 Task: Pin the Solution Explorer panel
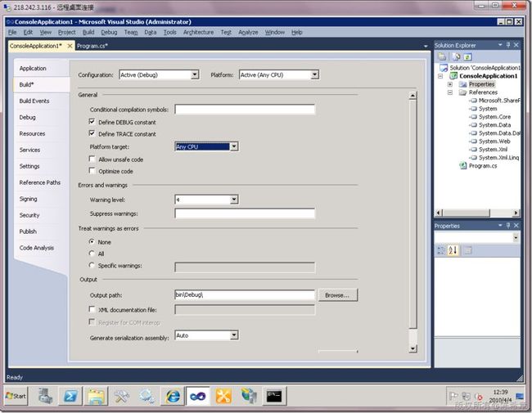(x=508, y=45)
